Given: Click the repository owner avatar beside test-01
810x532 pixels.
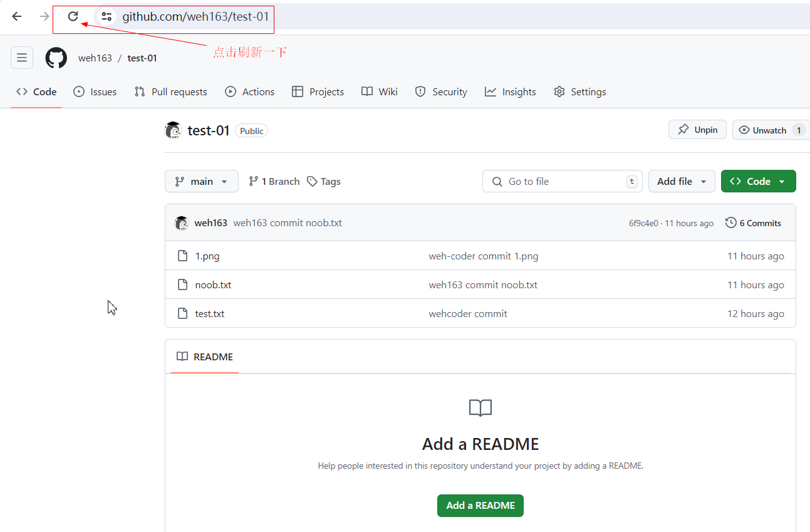Looking at the screenshot, I should (173, 130).
